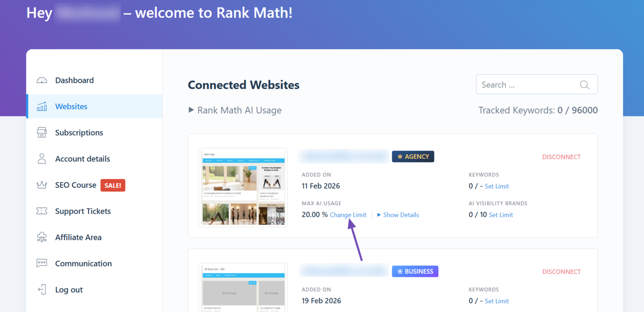Click the Tracked Keywords 0 / 96000 text
Screen dimensions: 644x312
[538, 110]
